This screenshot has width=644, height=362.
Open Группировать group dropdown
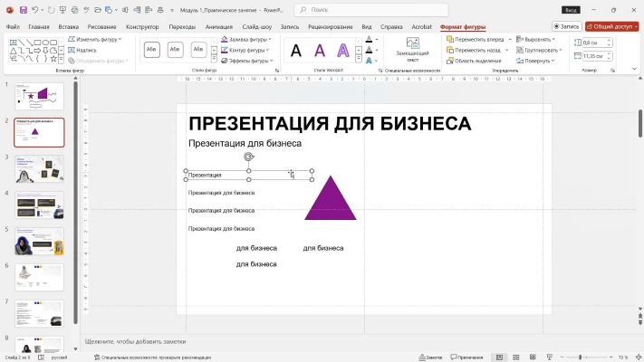point(539,50)
